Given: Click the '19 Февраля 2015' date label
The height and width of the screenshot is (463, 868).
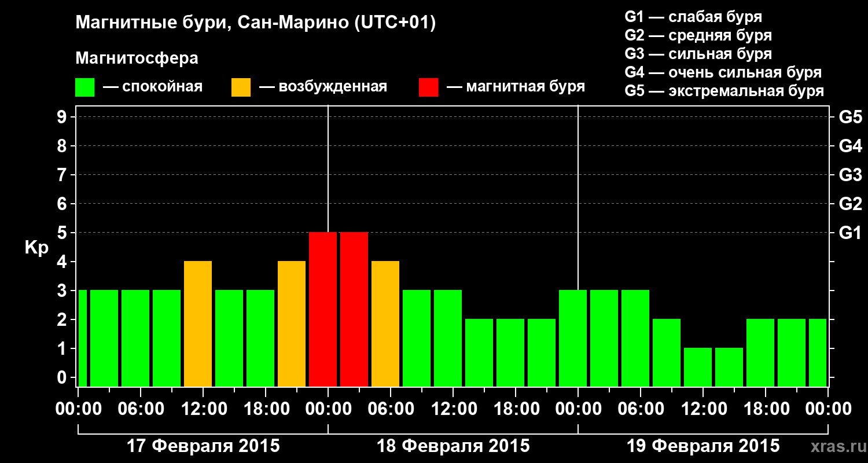Looking at the screenshot, I should tap(703, 446).
